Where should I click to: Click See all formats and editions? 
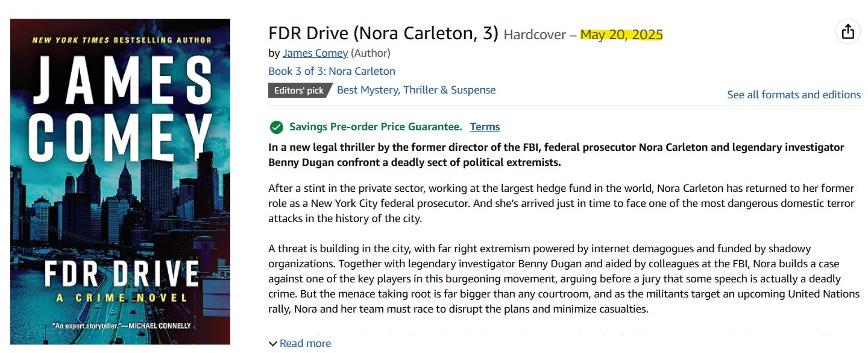click(x=793, y=94)
